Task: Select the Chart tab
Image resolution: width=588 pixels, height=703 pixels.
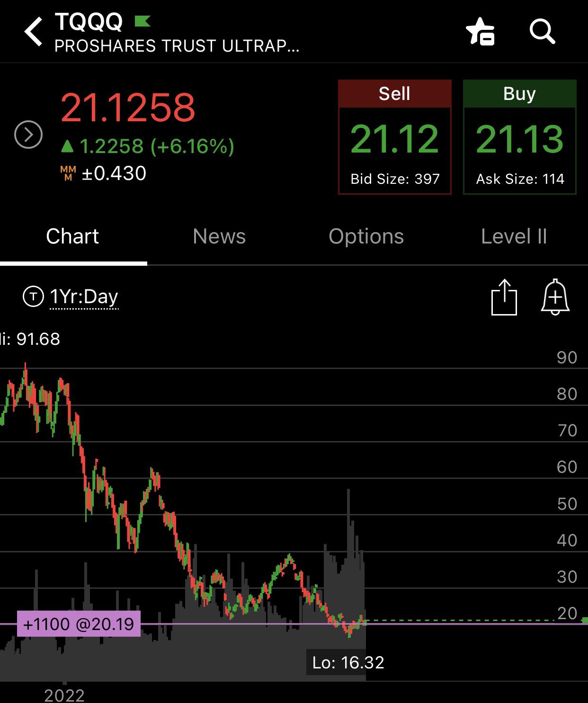Action: tap(72, 236)
